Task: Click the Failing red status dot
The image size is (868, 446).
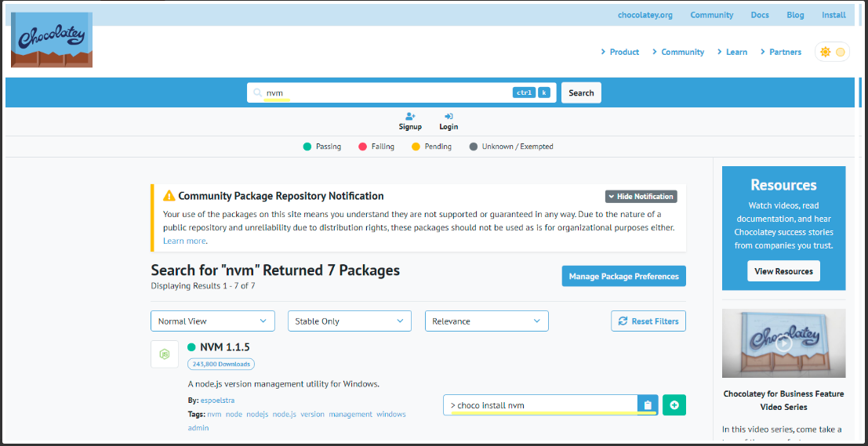Action: [363, 147]
